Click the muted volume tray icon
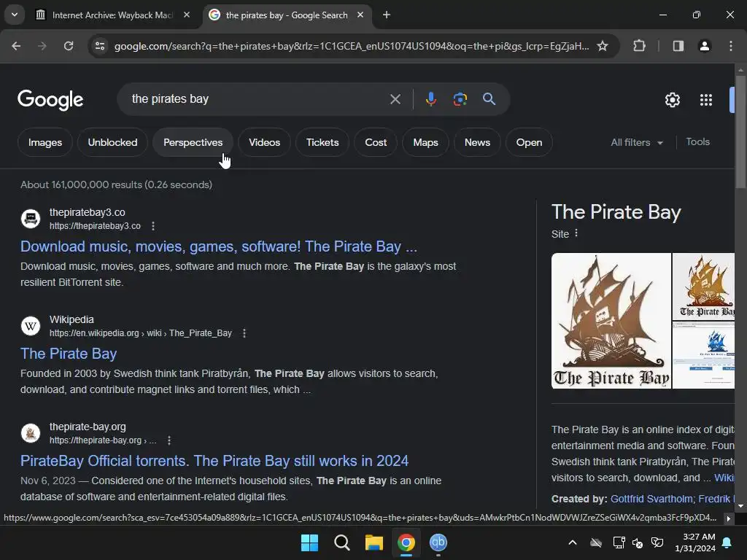747x560 pixels. pyautogui.click(x=638, y=542)
